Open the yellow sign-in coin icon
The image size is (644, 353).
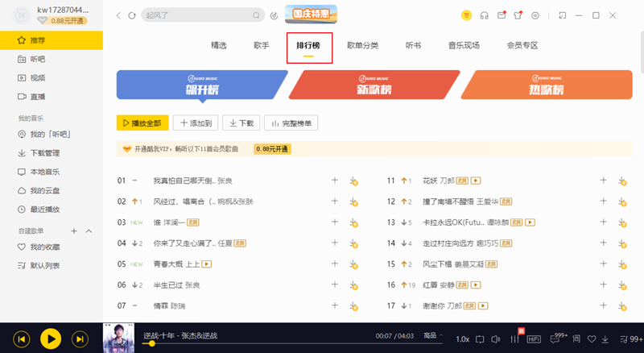[467, 15]
